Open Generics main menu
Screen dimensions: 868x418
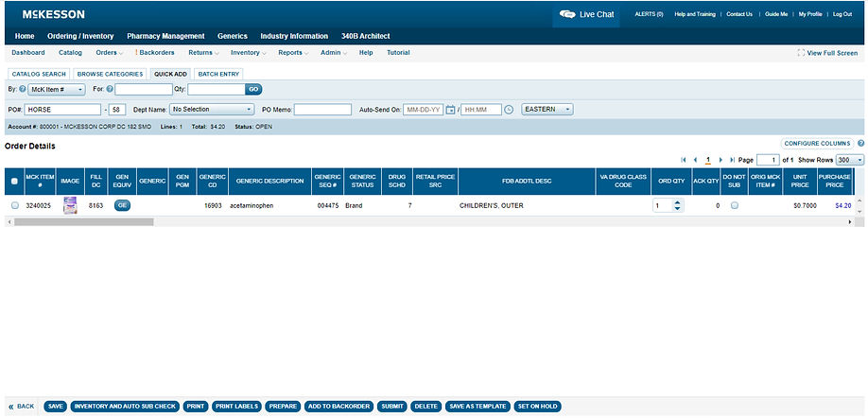233,36
